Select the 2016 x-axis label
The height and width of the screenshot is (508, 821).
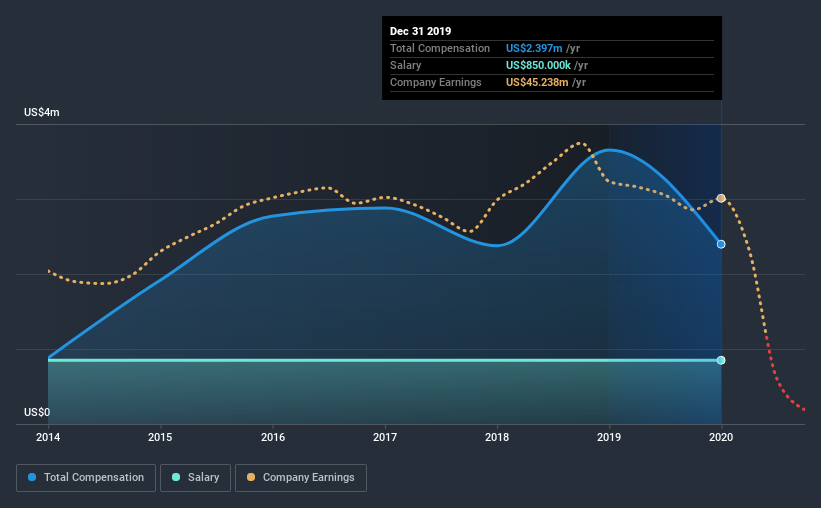pos(273,437)
